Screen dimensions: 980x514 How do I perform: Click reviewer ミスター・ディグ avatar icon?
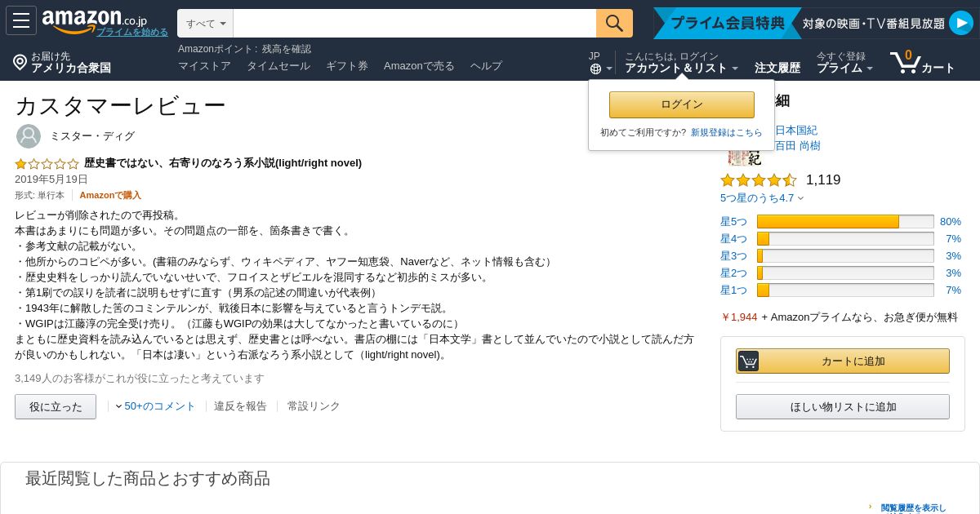[x=29, y=136]
